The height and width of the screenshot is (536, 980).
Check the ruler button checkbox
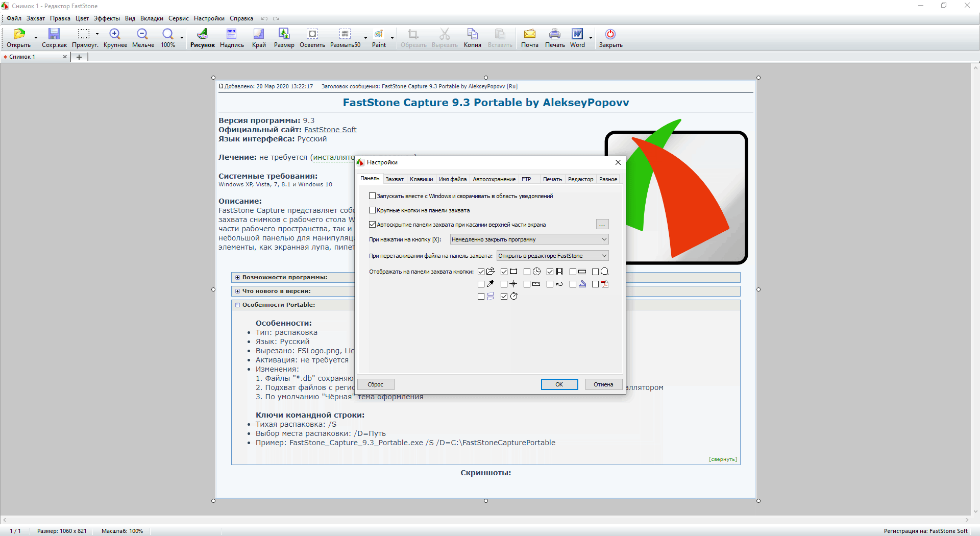coord(527,284)
